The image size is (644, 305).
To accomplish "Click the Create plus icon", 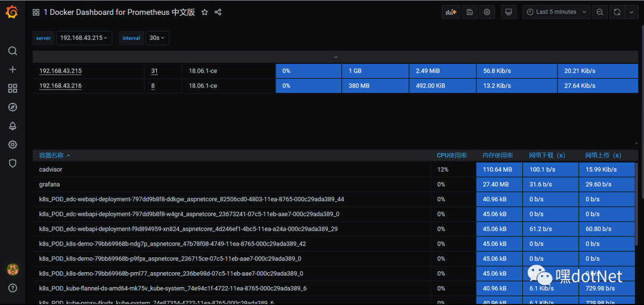I will point(13,69).
